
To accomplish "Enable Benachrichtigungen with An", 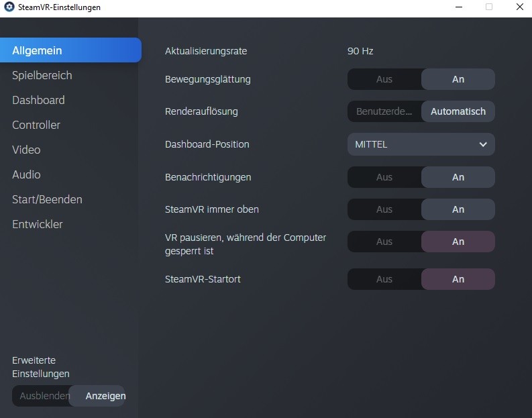I will (x=458, y=177).
